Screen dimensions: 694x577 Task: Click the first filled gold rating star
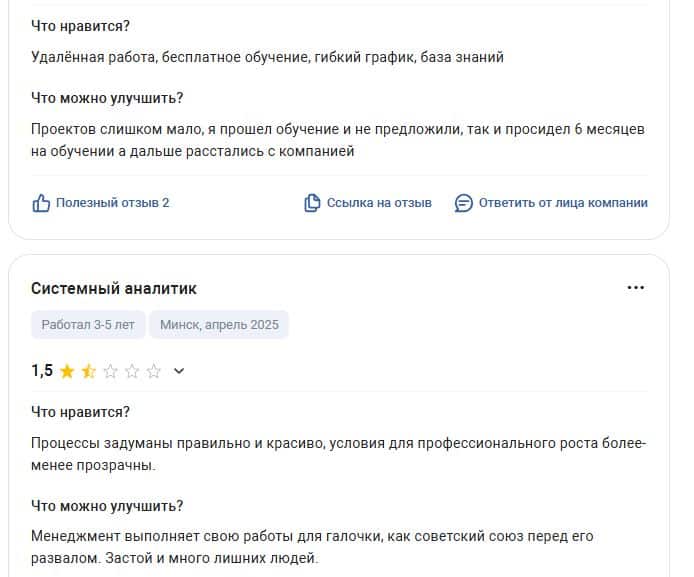(x=67, y=371)
